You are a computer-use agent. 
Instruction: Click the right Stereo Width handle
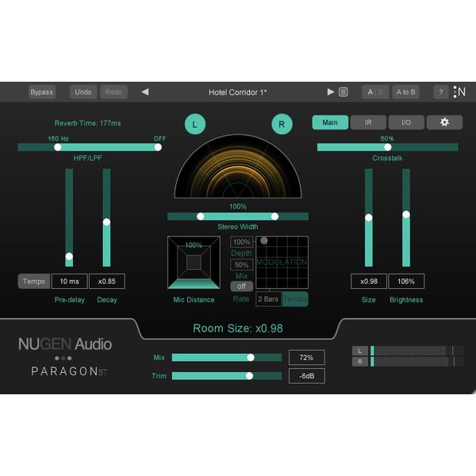pos(274,217)
